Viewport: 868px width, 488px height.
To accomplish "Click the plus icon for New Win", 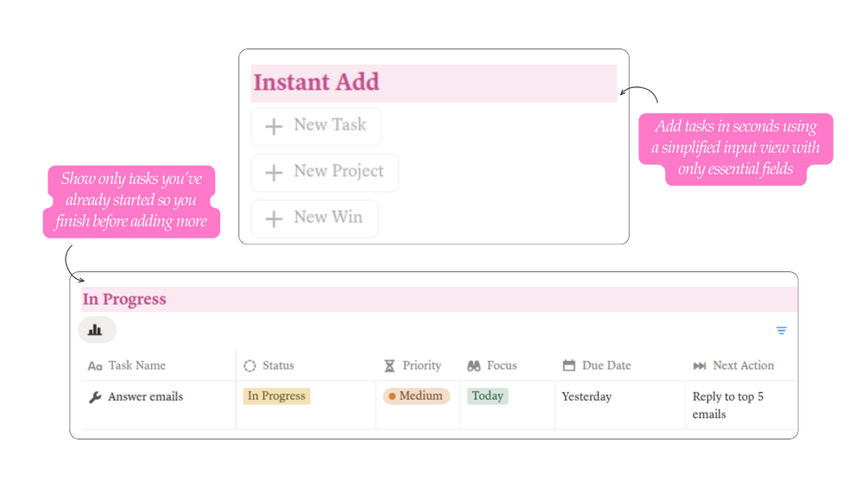I will pyautogui.click(x=274, y=219).
